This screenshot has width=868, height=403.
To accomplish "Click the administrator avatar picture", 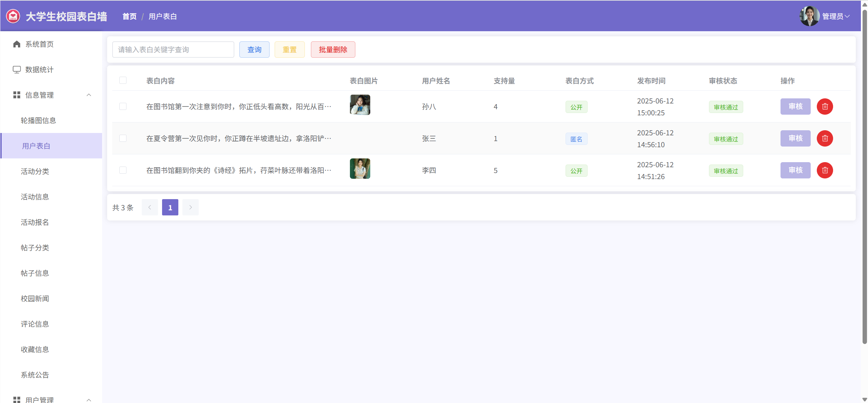I will [x=809, y=16].
